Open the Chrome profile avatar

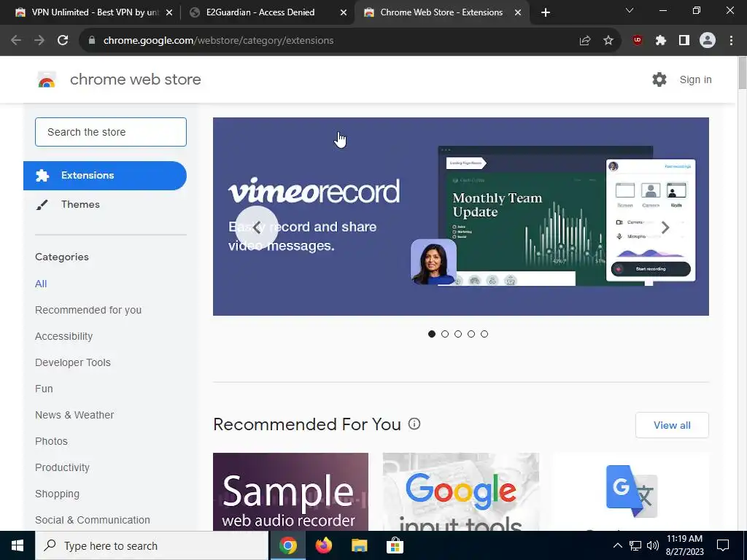(708, 41)
